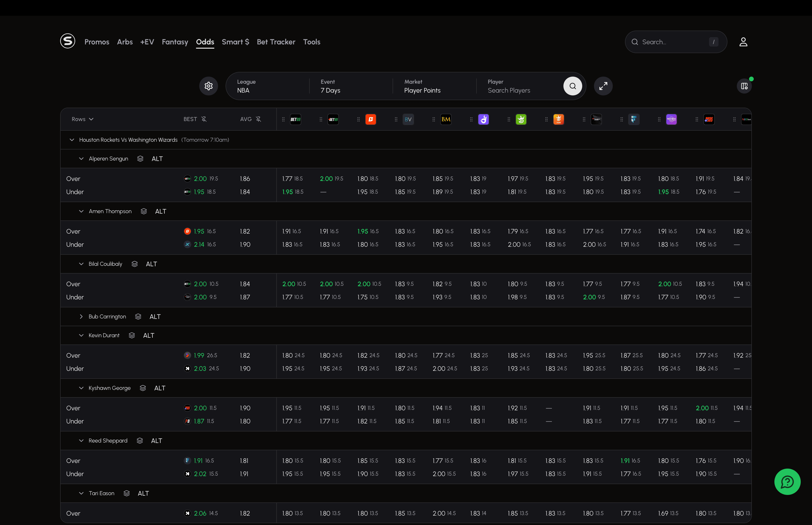The width and height of the screenshot is (812, 525).
Task: Click the layers icon beside Kevin Durant
Action: 132,335
